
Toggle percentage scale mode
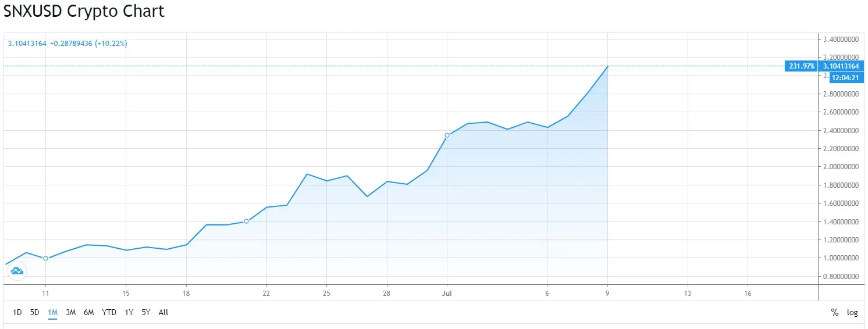pos(835,313)
